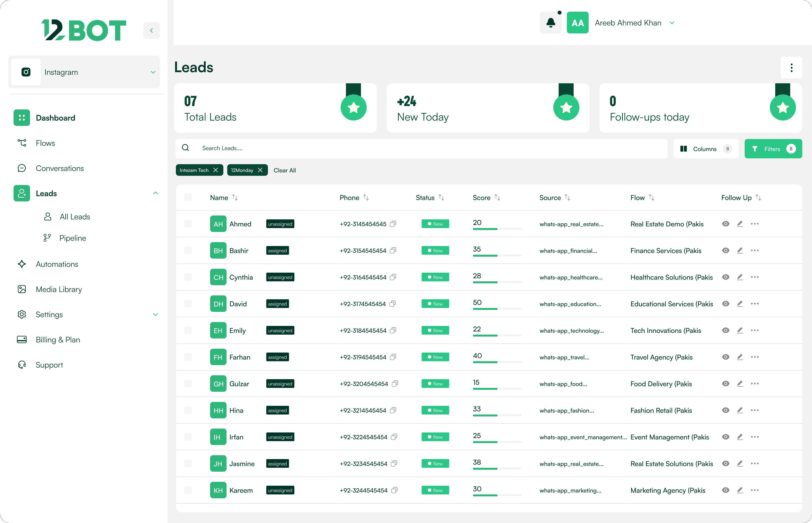
Task: Remove the Intezam Tech filter chip
Action: (215, 170)
